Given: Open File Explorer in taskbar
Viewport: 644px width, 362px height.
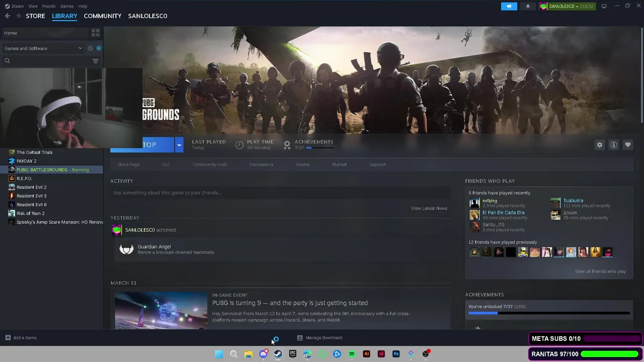Looking at the screenshot, I should [x=249, y=354].
